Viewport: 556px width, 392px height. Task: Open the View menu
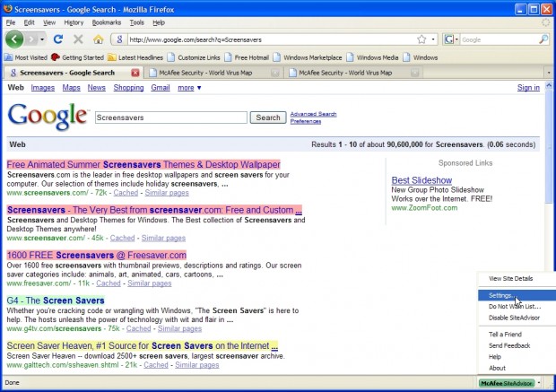pyautogui.click(x=49, y=22)
